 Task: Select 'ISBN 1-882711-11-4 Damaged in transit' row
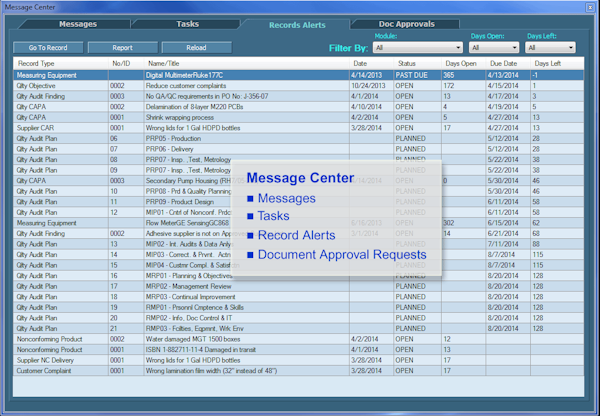click(298, 350)
